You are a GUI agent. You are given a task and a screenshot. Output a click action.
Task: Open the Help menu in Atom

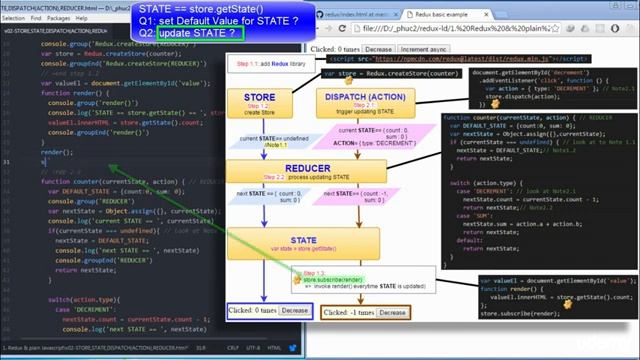[81, 18]
